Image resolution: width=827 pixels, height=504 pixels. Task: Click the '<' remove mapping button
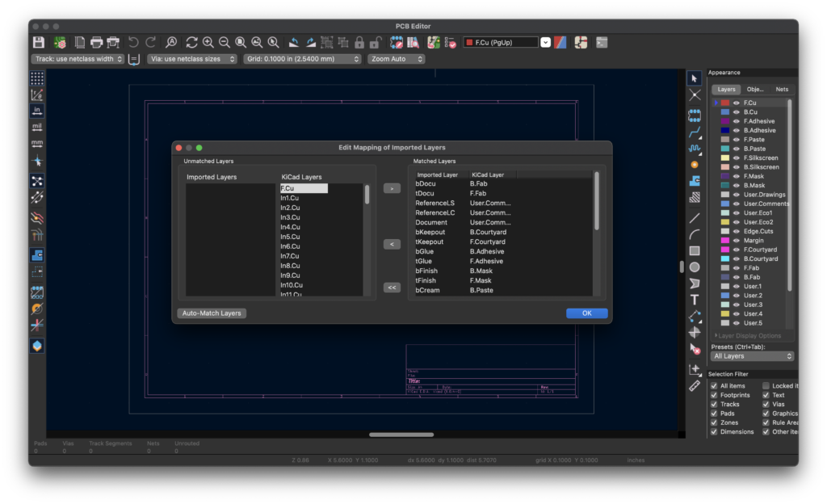click(x=392, y=244)
